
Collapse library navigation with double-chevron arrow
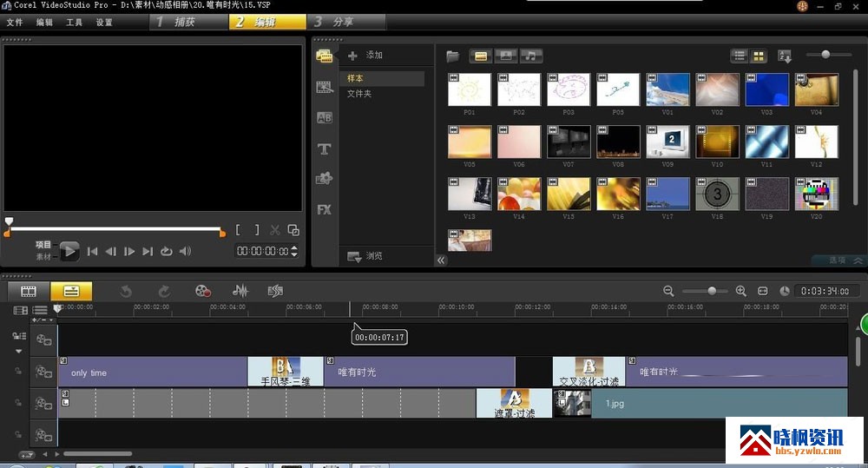[x=441, y=260]
